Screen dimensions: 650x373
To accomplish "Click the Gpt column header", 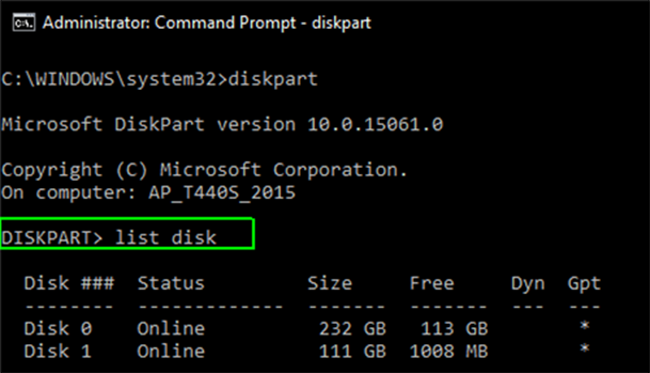I will pos(584,284).
